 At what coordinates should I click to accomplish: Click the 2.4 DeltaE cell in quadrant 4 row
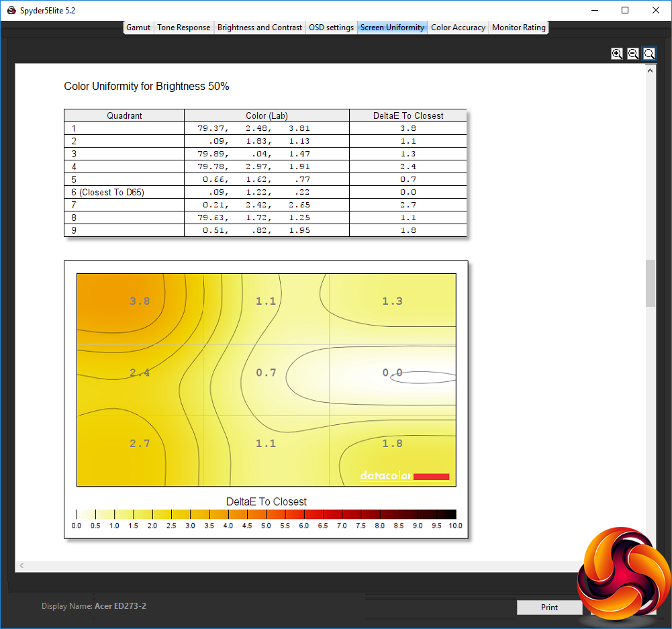pos(408,166)
